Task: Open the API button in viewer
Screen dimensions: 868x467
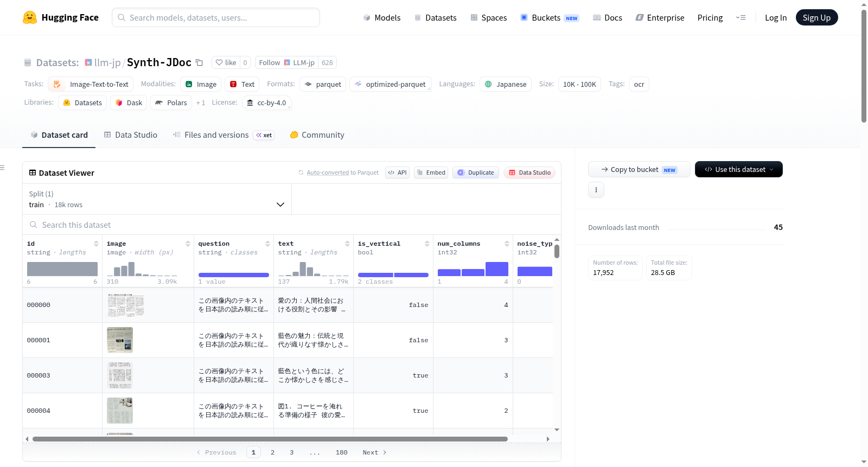Action: [x=397, y=172]
